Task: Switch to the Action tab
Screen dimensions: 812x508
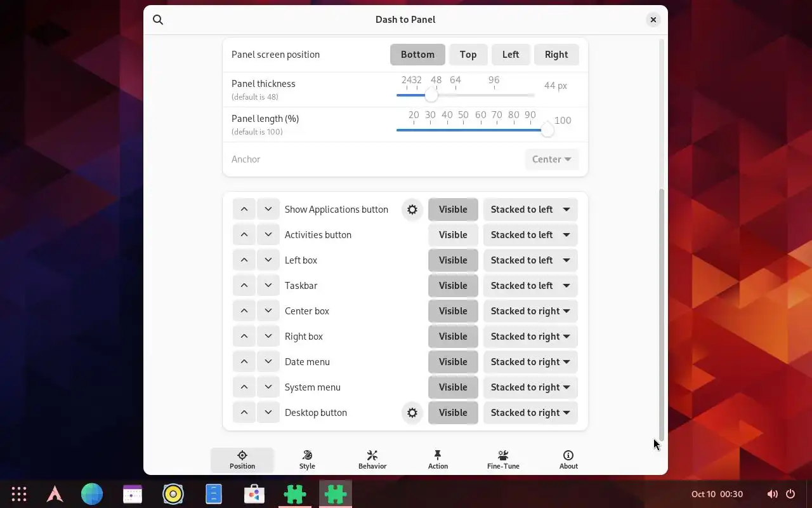Action: (438, 460)
